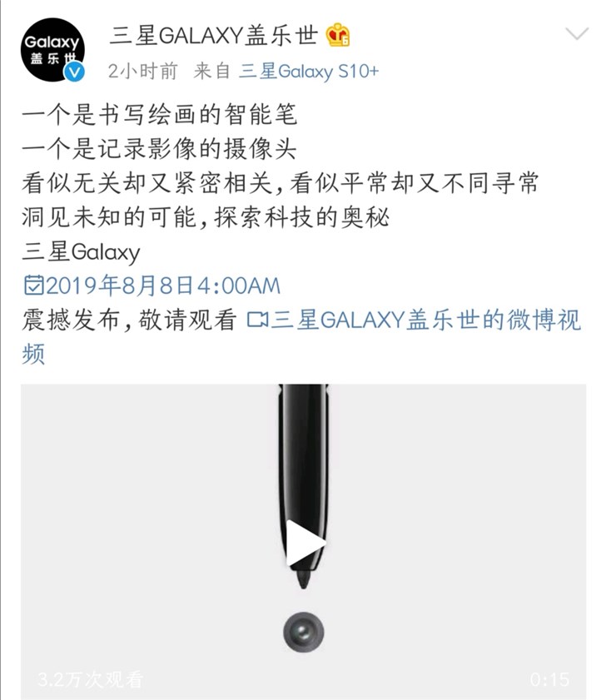
Task: Click the 0:15 video duration label
Action: click(549, 680)
